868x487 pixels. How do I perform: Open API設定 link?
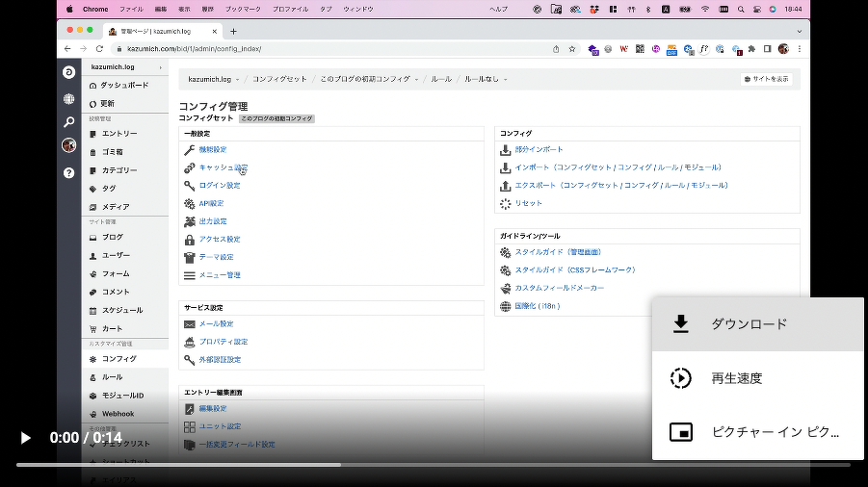pos(212,203)
